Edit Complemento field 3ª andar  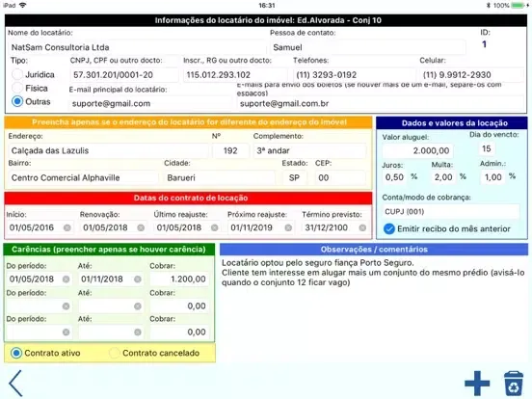tap(309, 150)
